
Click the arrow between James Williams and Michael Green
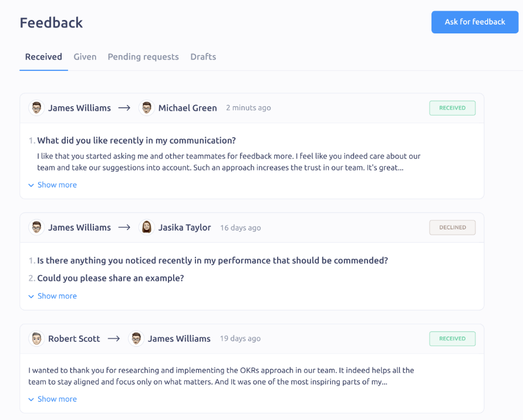click(125, 108)
